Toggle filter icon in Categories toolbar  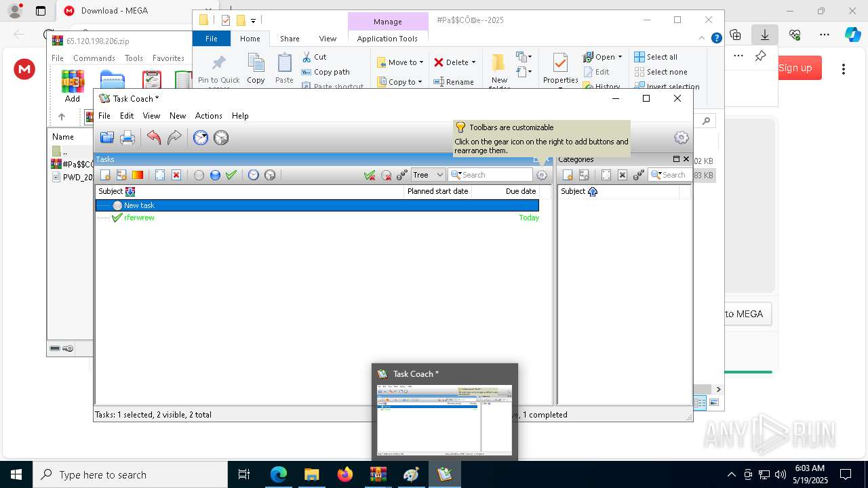(639, 175)
